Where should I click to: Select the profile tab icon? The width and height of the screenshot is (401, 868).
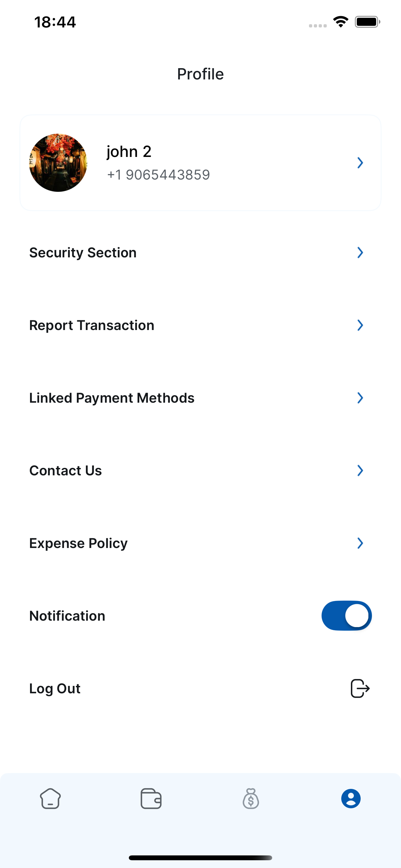tap(351, 799)
